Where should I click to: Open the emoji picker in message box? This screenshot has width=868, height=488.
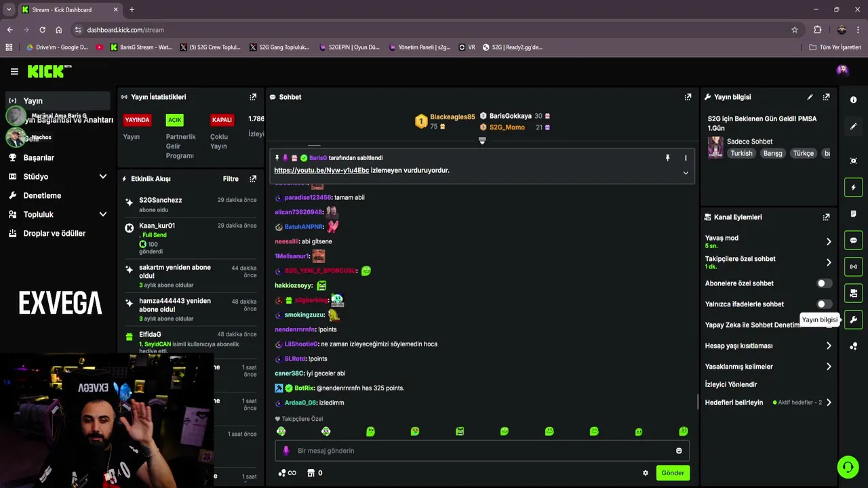(679, 451)
